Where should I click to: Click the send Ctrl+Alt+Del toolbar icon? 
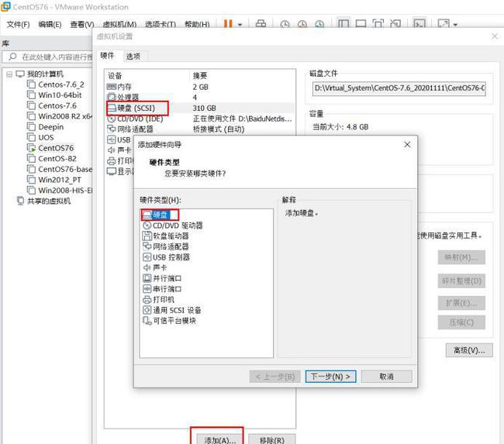[261, 24]
